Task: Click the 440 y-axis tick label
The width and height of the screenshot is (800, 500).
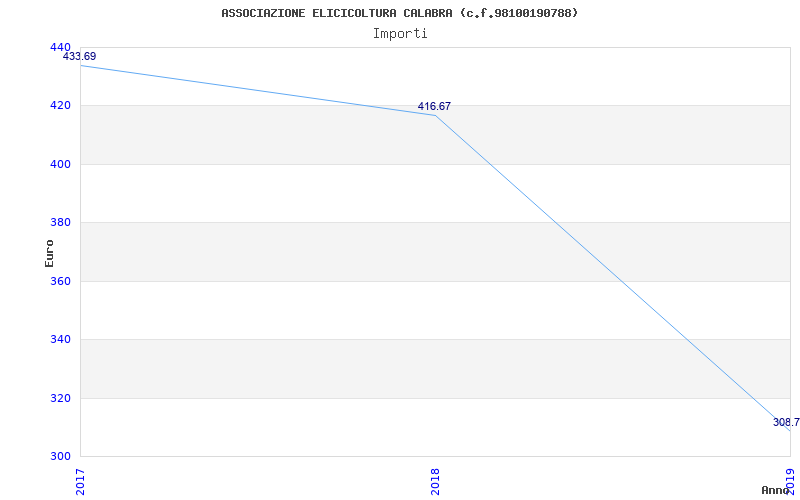Action: click(x=60, y=47)
